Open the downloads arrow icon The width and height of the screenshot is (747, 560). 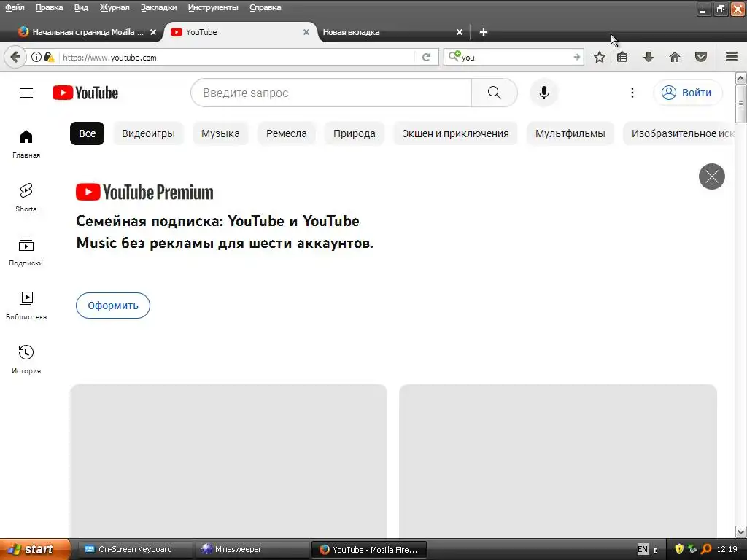[648, 58]
